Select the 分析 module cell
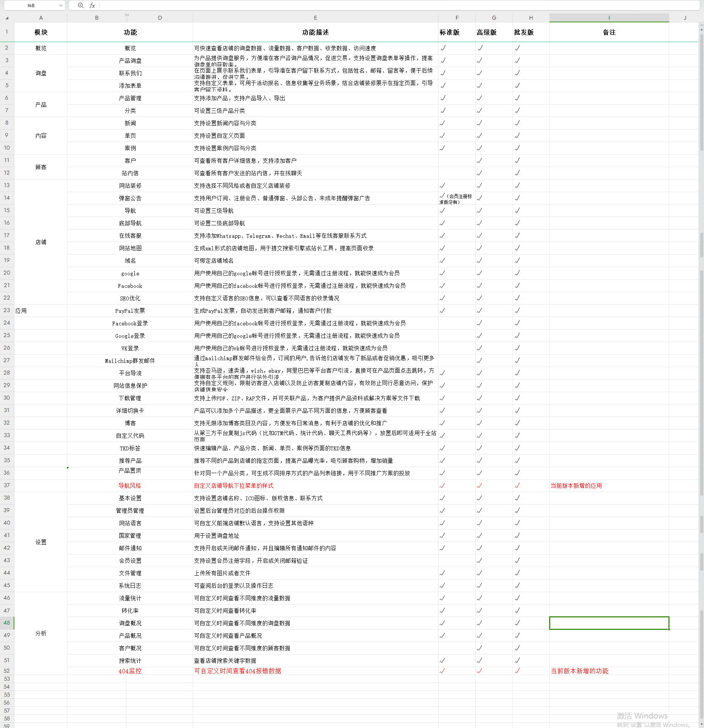The image size is (704, 728). (x=41, y=633)
